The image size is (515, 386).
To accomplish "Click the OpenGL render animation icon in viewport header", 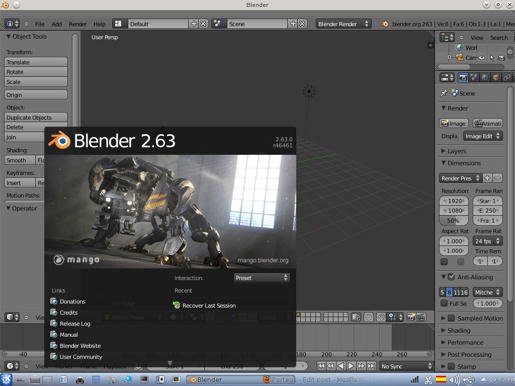I will (421, 317).
